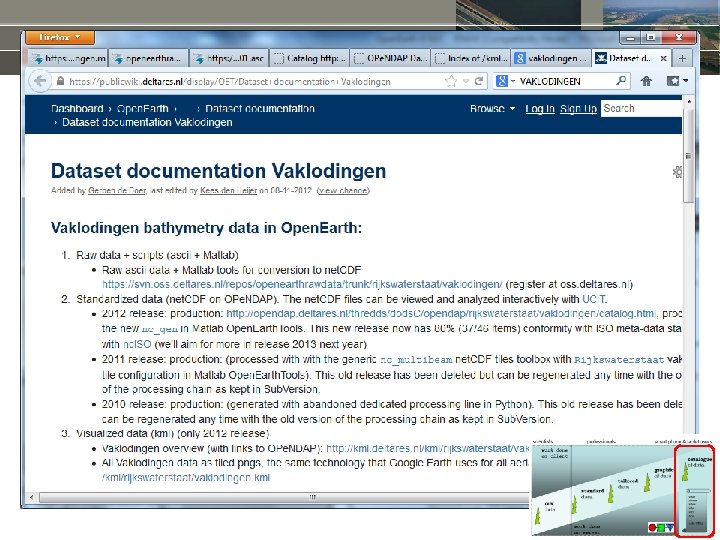Viewport: 720px width, 540px height.
Task: Open the opendap.deltares.nl catalog.html link
Action: (441, 314)
